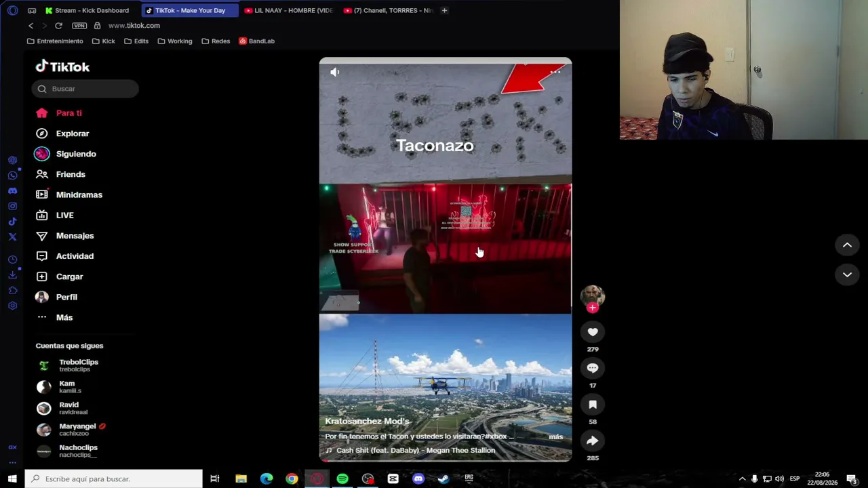Open the video creator's avatar
This screenshot has width=868, height=488.
(x=593, y=295)
